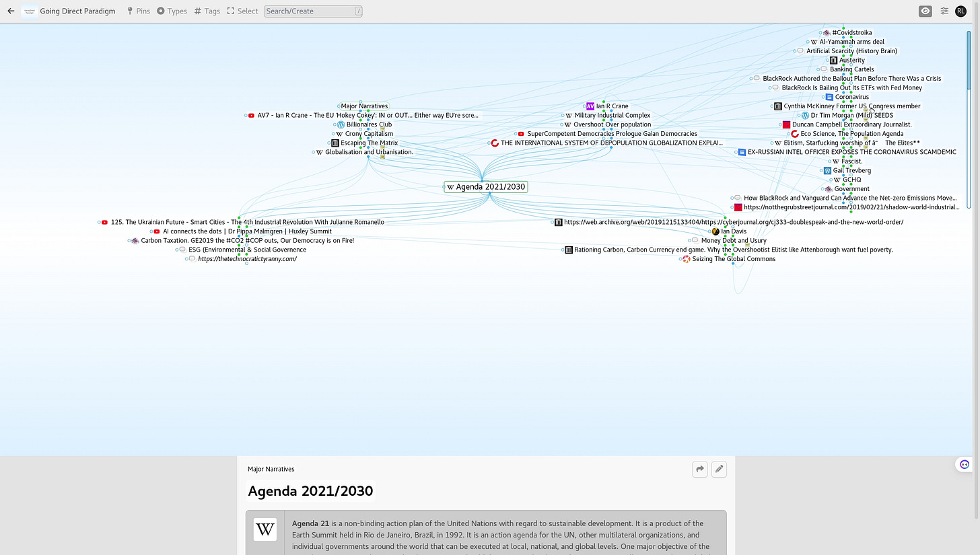
Task: Select the Billionaires Club WordPress node
Action: 364,124
